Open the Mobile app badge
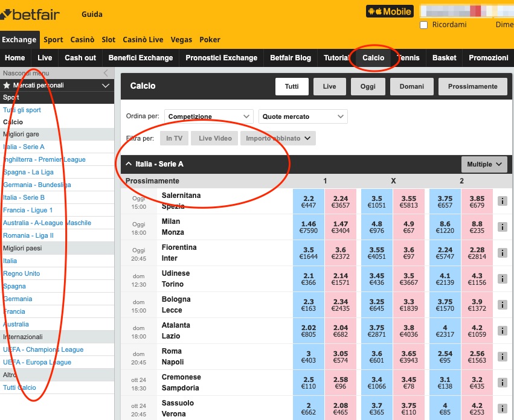This screenshot has height=420, width=514. (390, 11)
